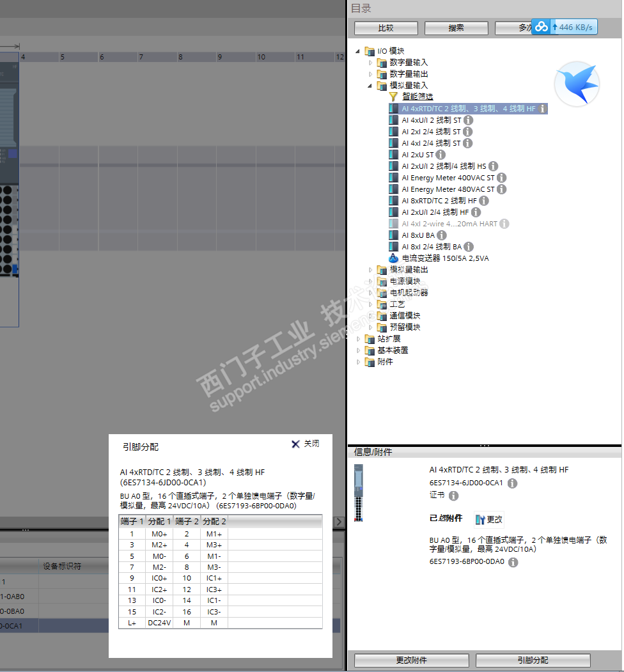Select the 电机起动器 folder

click(x=409, y=293)
